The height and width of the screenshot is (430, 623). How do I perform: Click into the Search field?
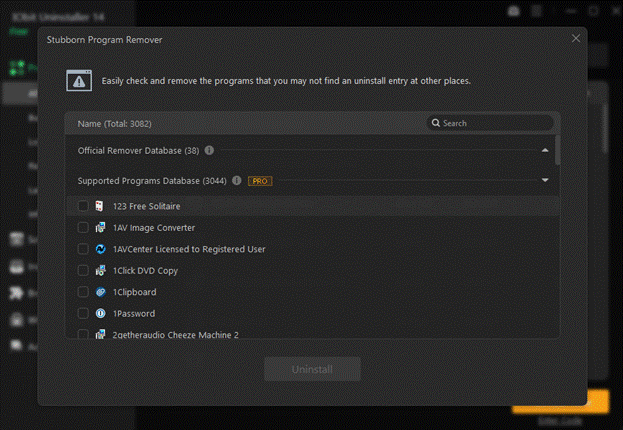pyautogui.click(x=490, y=123)
